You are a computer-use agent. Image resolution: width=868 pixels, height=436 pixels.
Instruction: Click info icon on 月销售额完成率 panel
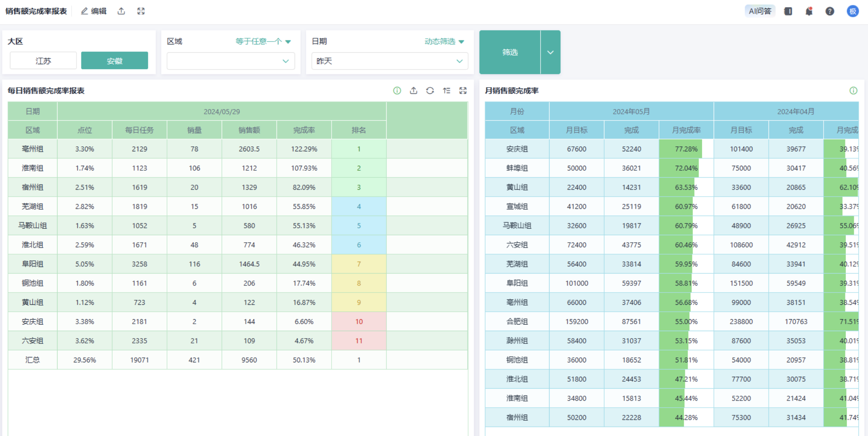[854, 90]
